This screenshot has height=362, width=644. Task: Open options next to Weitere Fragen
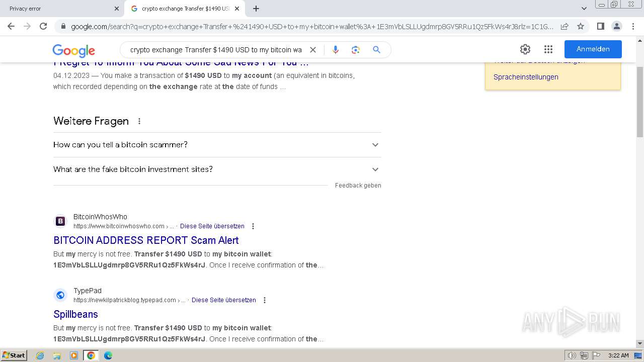[x=139, y=121]
